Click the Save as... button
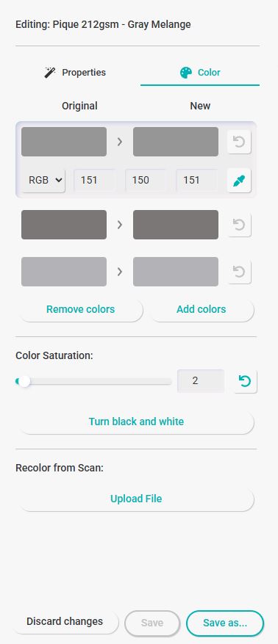The height and width of the screenshot is (644, 278). (225, 623)
